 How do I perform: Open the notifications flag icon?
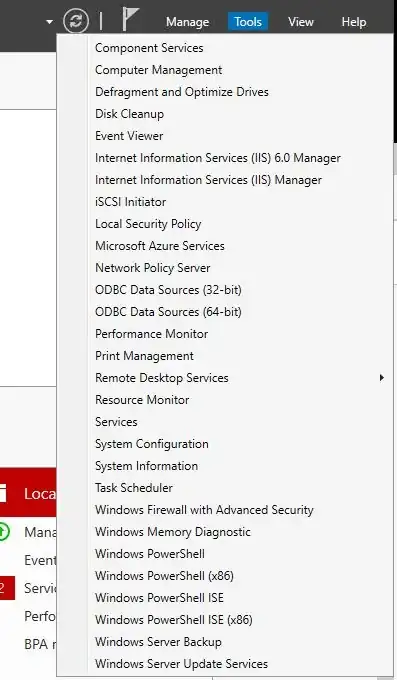pos(130,20)
